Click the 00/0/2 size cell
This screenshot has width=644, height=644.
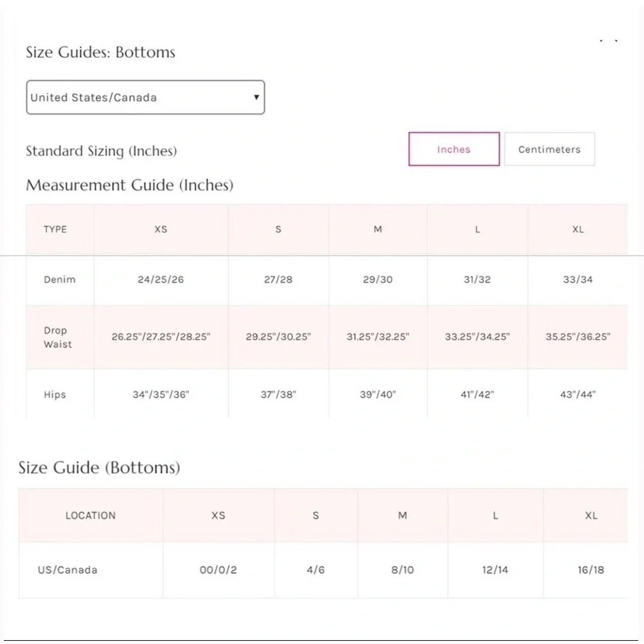tap(218, 570)
